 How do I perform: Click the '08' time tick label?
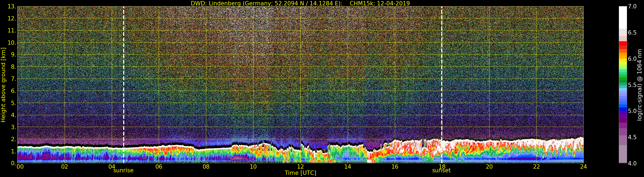[x=206, y=167]
